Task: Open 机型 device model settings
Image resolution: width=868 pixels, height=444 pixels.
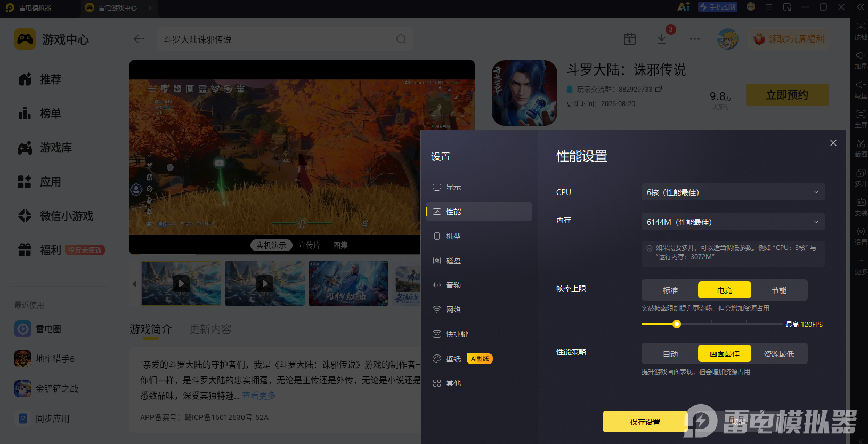Action: (x=479, y=236)
